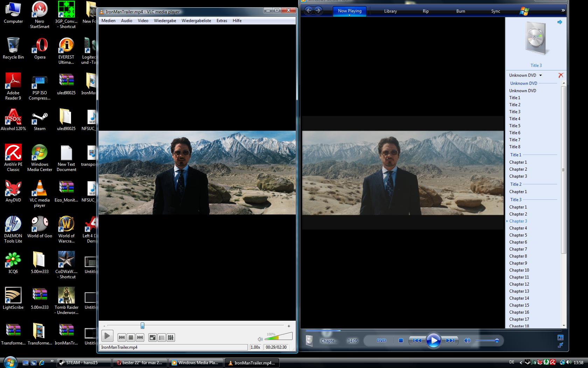Open Steam desktop shortcut
The height and width of the screenshot is (368, 588).
(40, 120)
